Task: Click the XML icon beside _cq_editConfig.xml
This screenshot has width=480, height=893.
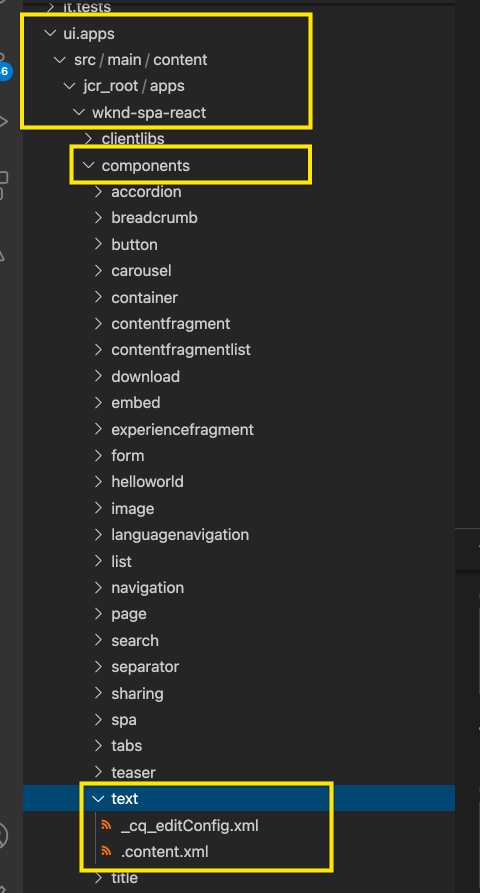Action: [x=106, y=825]
